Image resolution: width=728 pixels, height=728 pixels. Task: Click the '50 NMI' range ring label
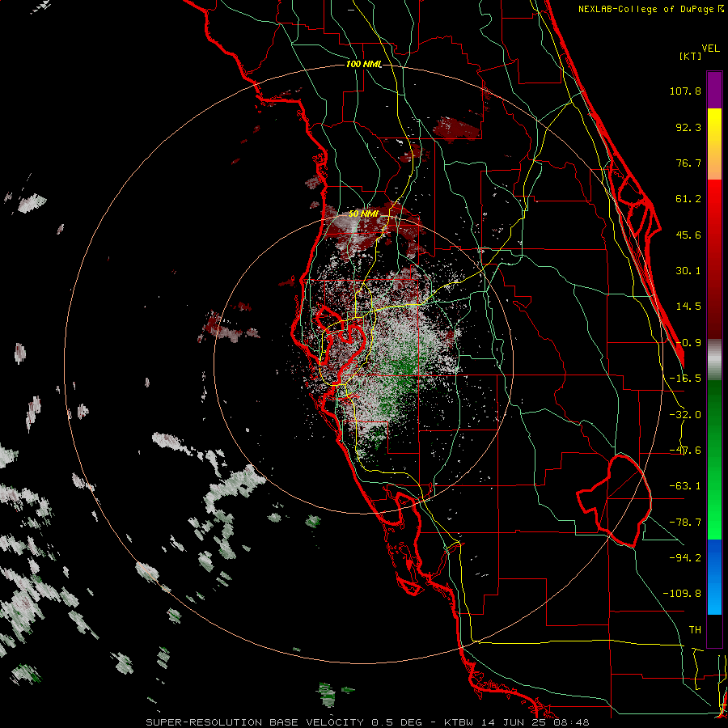coord(363,214)
